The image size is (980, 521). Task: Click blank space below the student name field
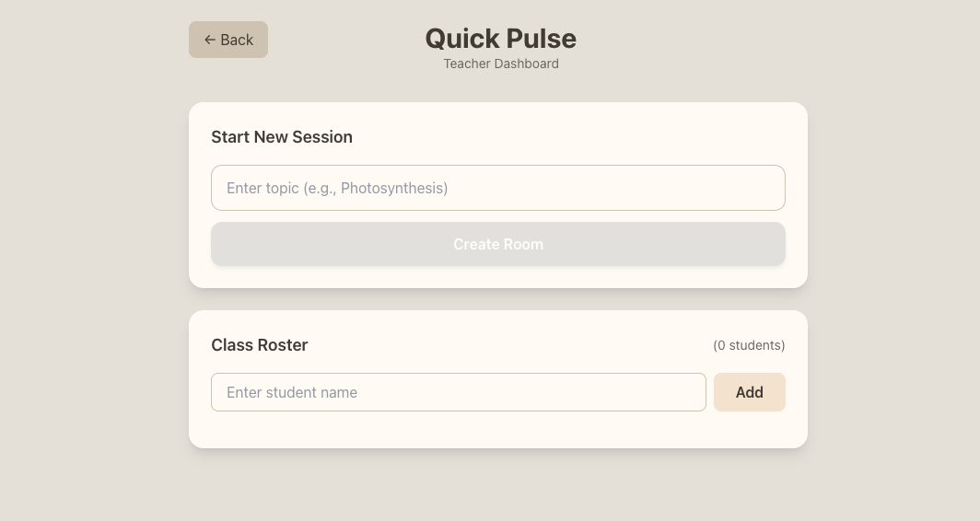click(x=458, y=429)
